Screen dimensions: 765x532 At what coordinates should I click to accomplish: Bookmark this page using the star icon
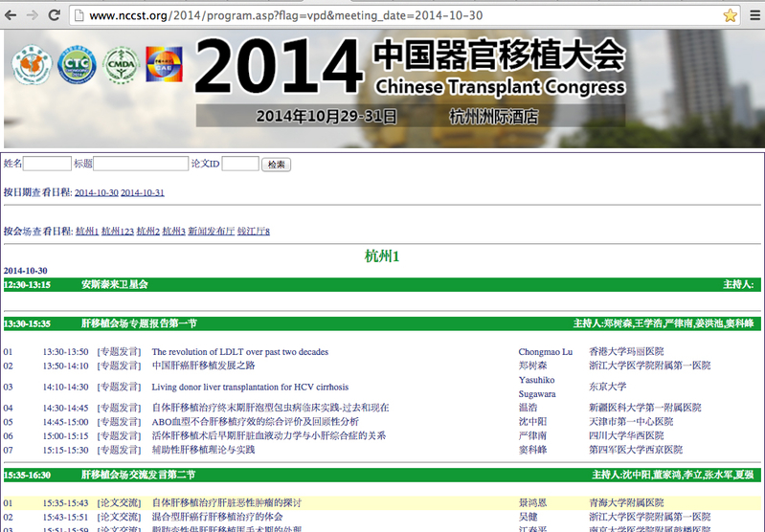[730, 15]
